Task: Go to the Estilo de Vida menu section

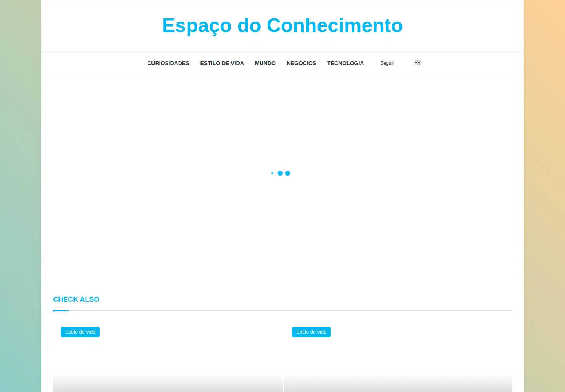Action: pyautogui.click(x=222, y=63)
